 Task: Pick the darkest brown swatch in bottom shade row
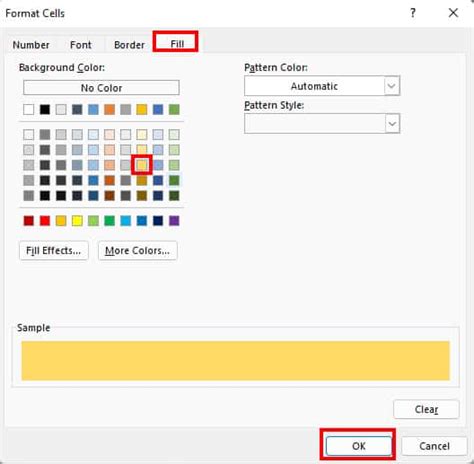pos(109,195)
